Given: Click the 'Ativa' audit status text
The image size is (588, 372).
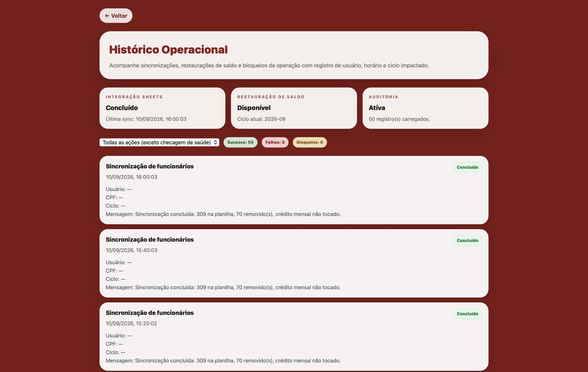Looking at the screenshot, I should tap(377, 108).
